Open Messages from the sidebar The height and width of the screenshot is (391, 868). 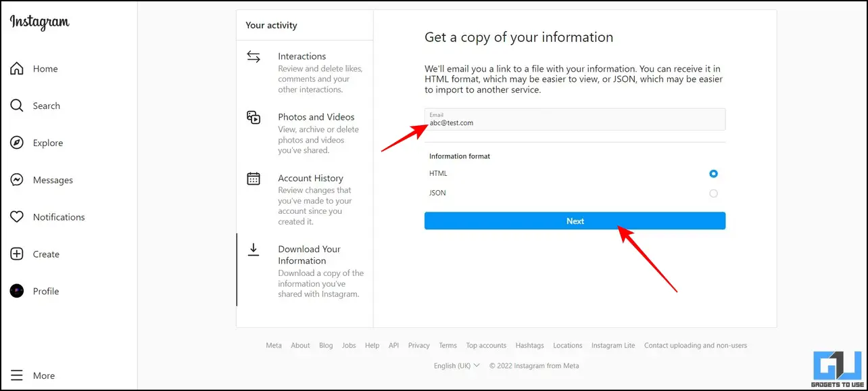pyautogui.click(x=53, y=180)
